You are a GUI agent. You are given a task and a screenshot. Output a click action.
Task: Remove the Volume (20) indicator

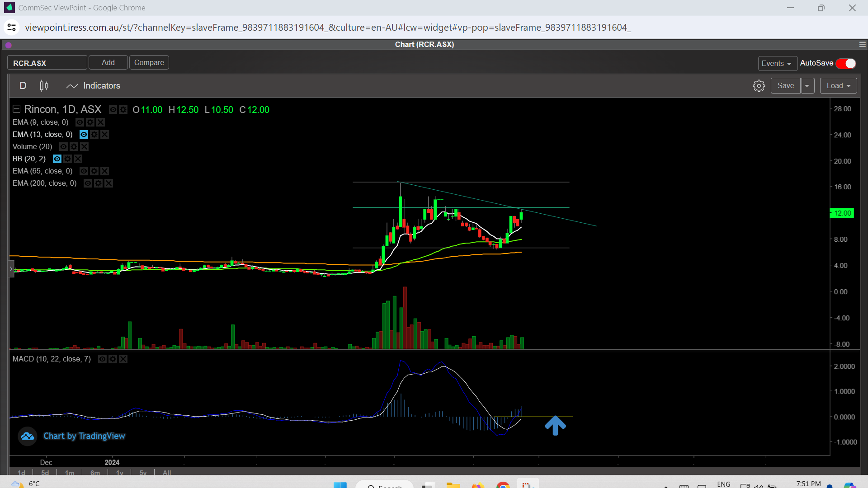point(84,147)
